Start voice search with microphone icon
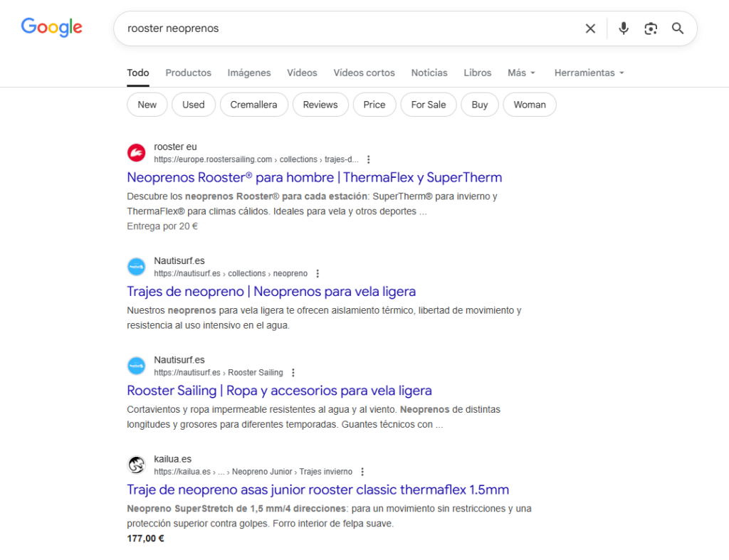 point(624,28)
